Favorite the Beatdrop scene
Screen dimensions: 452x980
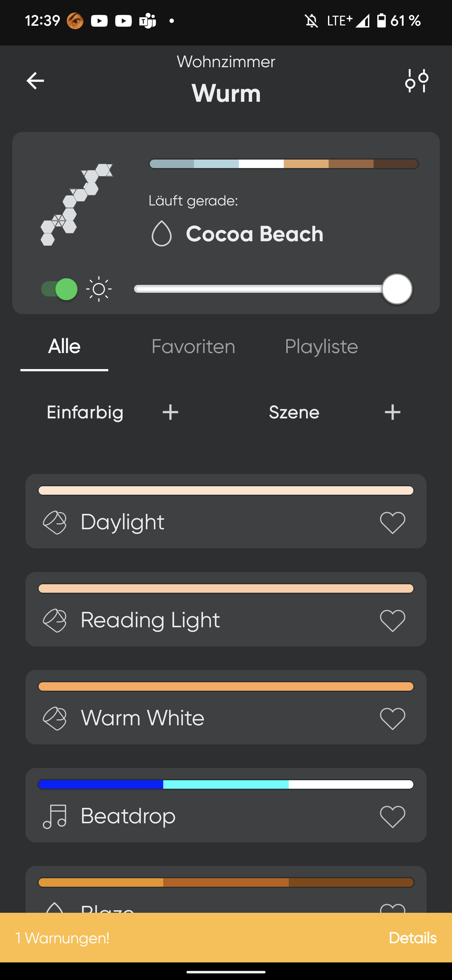[x=392, y=816]
